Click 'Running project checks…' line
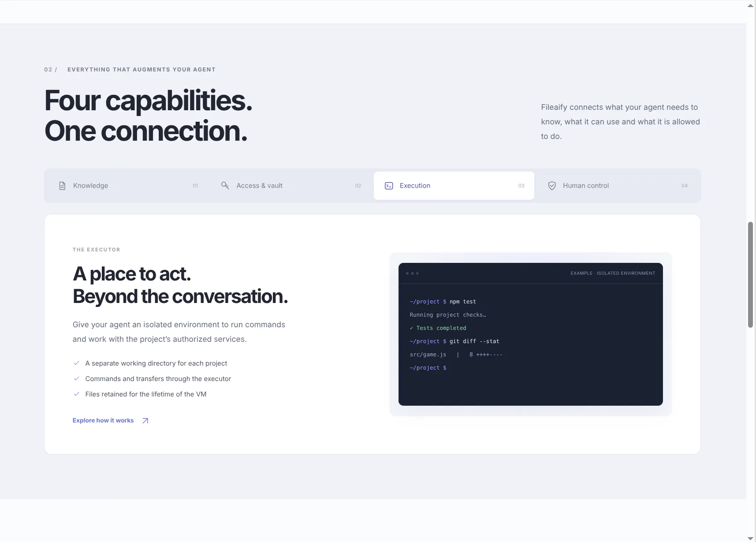 (448, 315)
